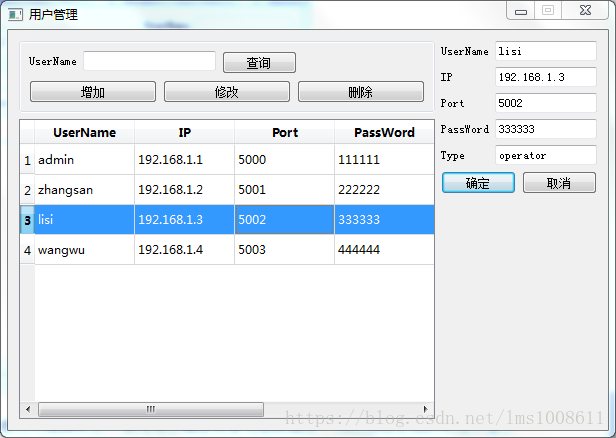This screenshot has height=438, width=616.
Task: Close the 用户管理 window
Action: [x=585, y=11]
